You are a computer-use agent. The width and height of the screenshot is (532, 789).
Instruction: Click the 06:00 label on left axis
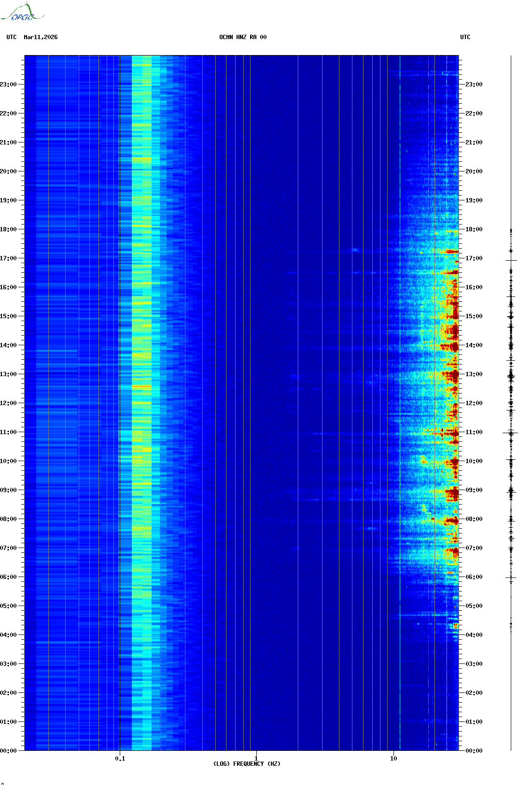[9, 577]
